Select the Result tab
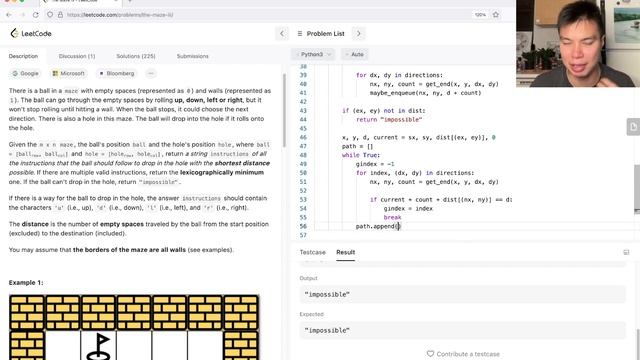This screenshot has height=360, width=640. click(x=345, y=252)
